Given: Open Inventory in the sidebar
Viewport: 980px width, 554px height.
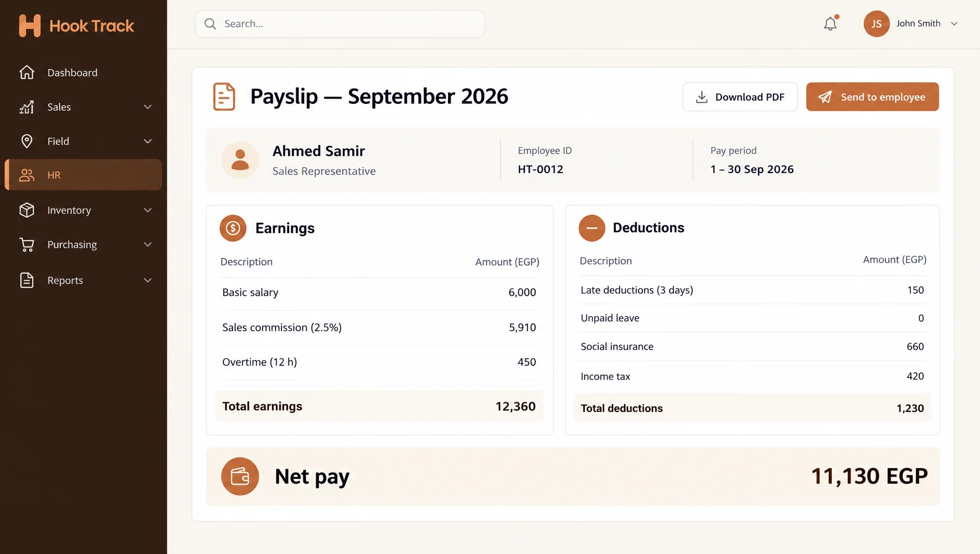Looking at the screenshot, I should click(x=83, y=210).
